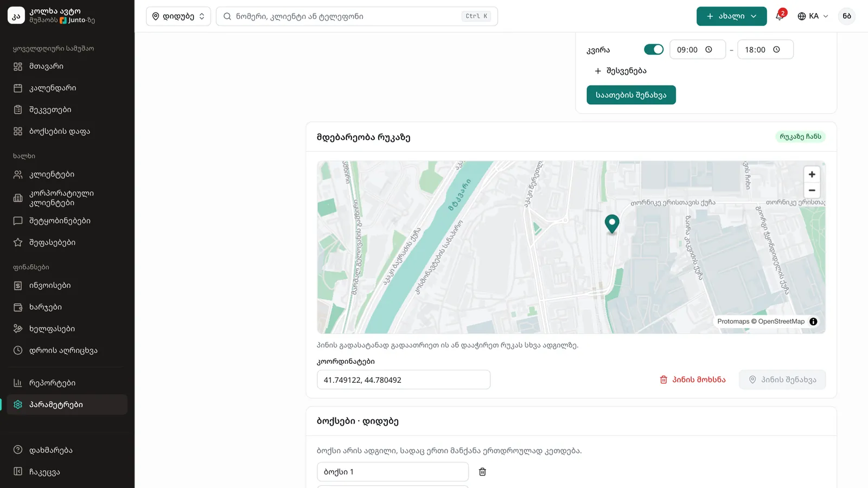Open შეფასებები page
This screenshot has width=868, height=488.
click(x=67, y=242)
